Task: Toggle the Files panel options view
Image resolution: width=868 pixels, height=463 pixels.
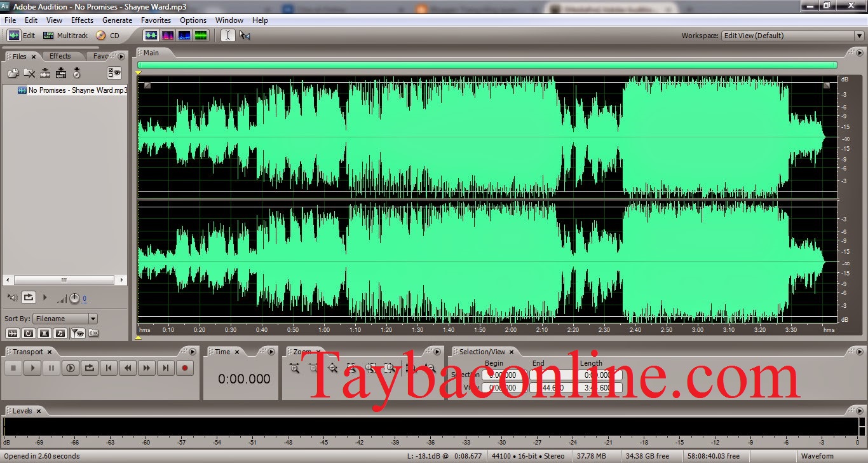Action: point(114,73)
